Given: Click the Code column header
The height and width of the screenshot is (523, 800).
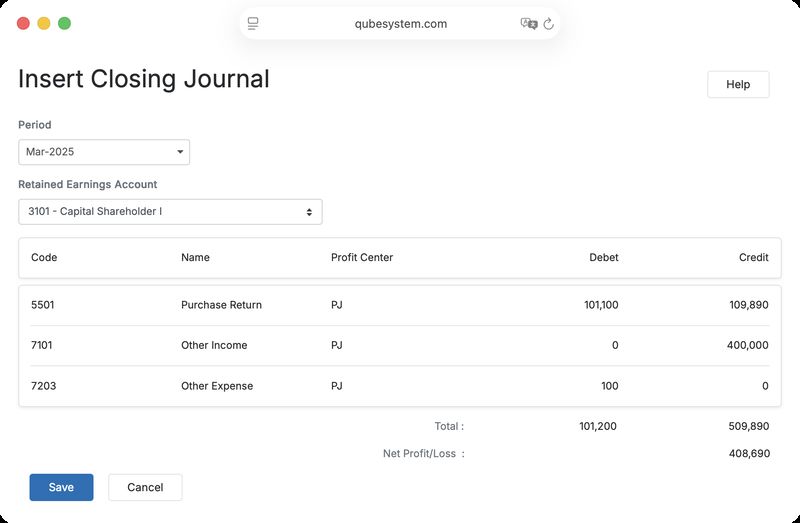Looking at the screenshot, I should pos(44,257).
